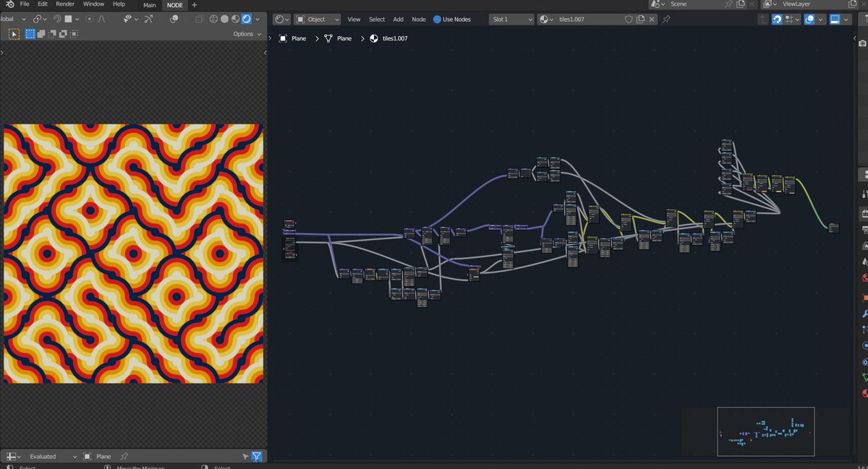This screenshot has width=868, height=469.
Task: Duplicate the tiles1.007 material
Action: (x=640, y=20)
